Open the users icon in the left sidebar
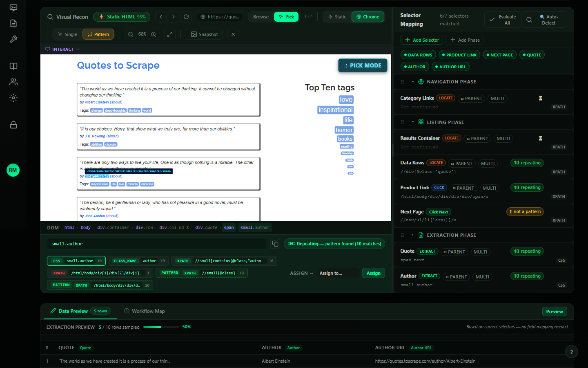 click(13, 82)
